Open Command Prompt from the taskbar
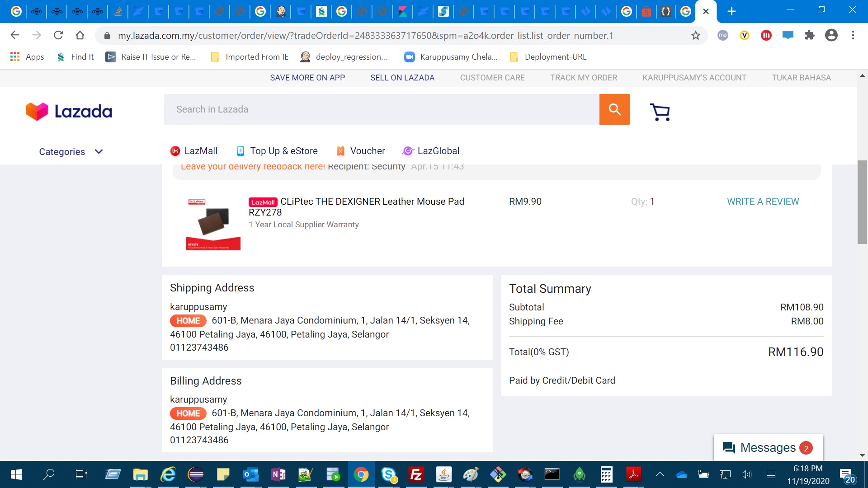The height and width of the screenshot is (488, 868). (552, 474)
